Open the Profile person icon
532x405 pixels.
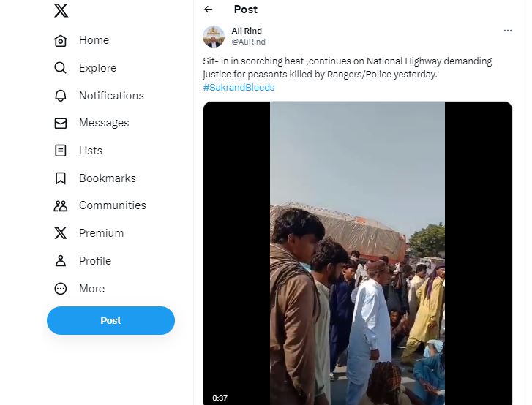pos(61,261)
